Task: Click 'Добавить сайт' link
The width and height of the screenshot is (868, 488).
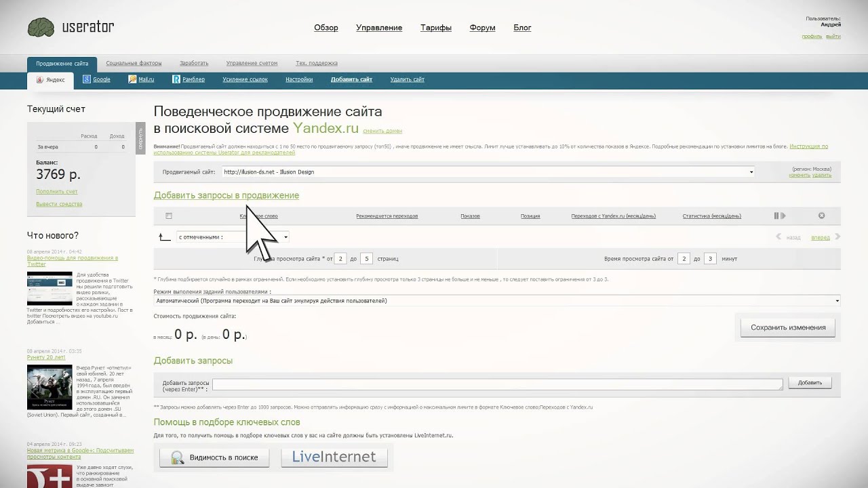Action: [x=351, y=79]
